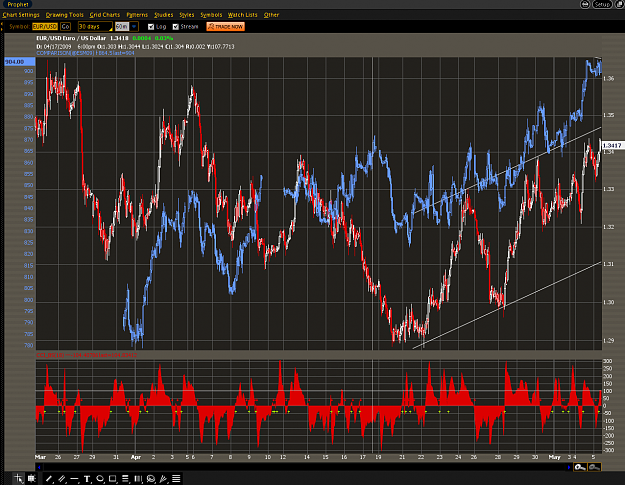Open the Grid Charts menu
Viewport: 625px width, 485px height.
[104, 15]
